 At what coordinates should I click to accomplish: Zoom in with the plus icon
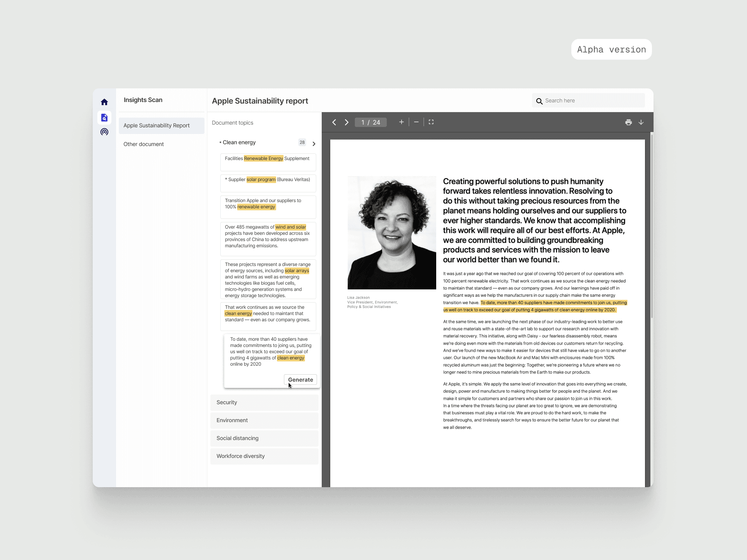(402, 122)
